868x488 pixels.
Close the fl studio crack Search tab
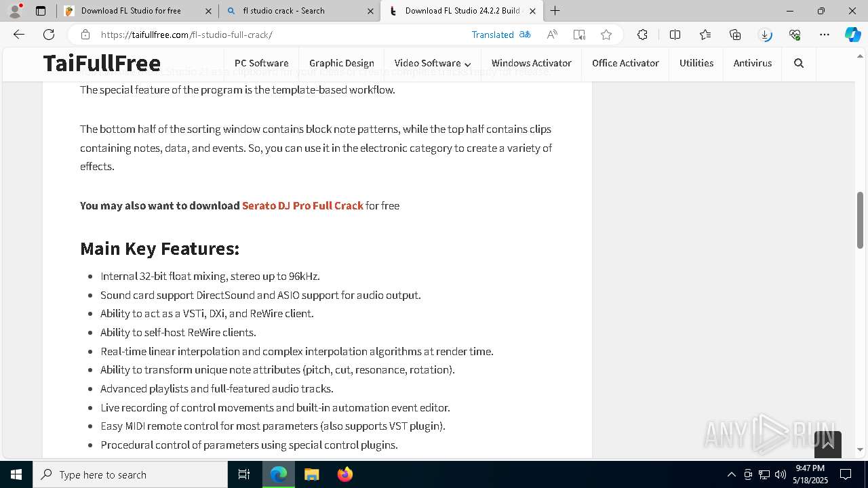pos(370,11)
